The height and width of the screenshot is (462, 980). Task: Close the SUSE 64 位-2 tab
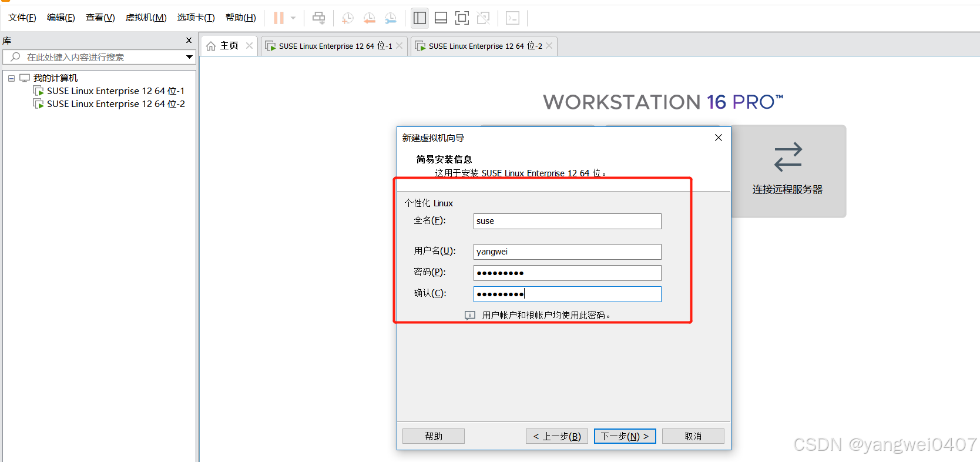[549, 46]
